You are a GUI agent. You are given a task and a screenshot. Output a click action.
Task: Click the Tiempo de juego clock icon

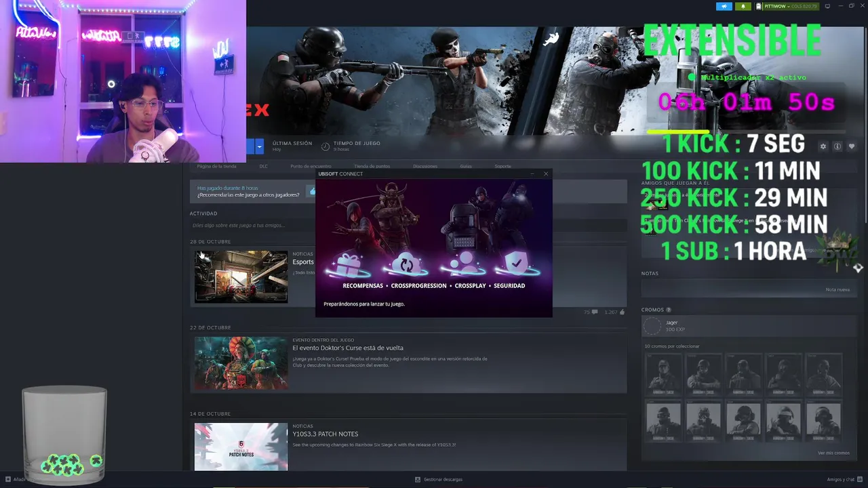325,146
